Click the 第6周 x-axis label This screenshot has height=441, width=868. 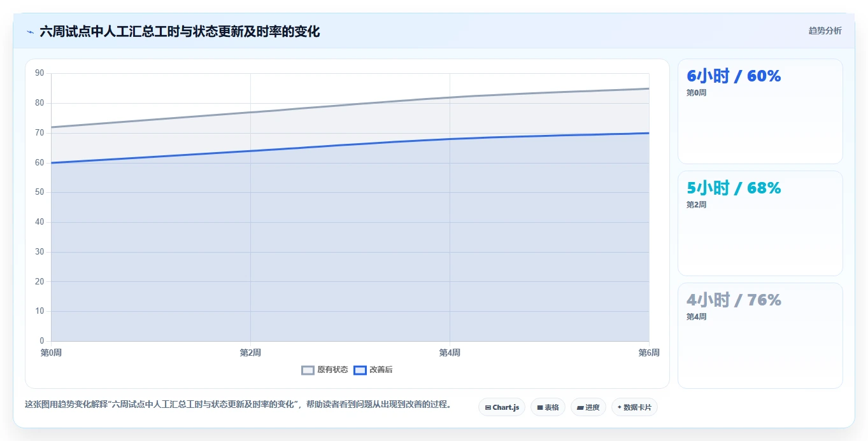(x=649, y=353)
